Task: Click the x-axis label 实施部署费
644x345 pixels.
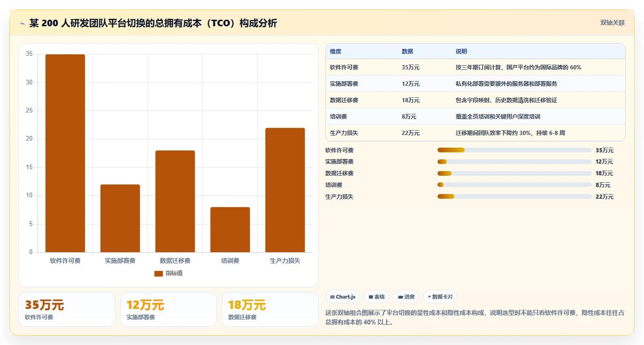Action: pyautogui.click(x=120, y=261)
